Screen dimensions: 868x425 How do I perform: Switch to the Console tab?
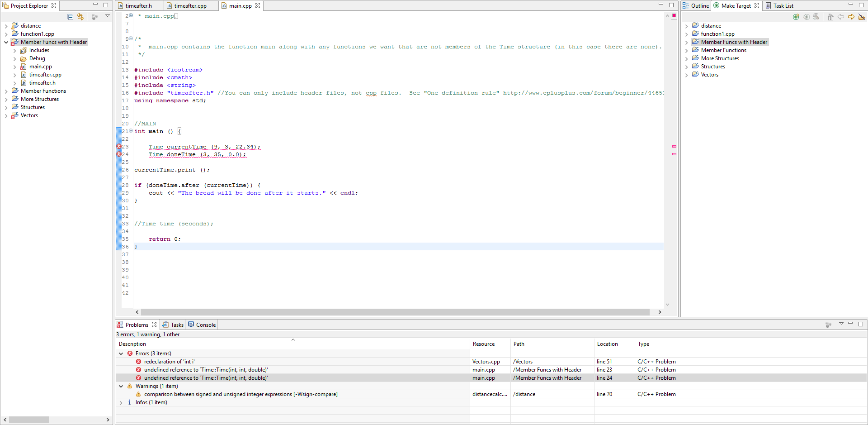tap(202, 325)
